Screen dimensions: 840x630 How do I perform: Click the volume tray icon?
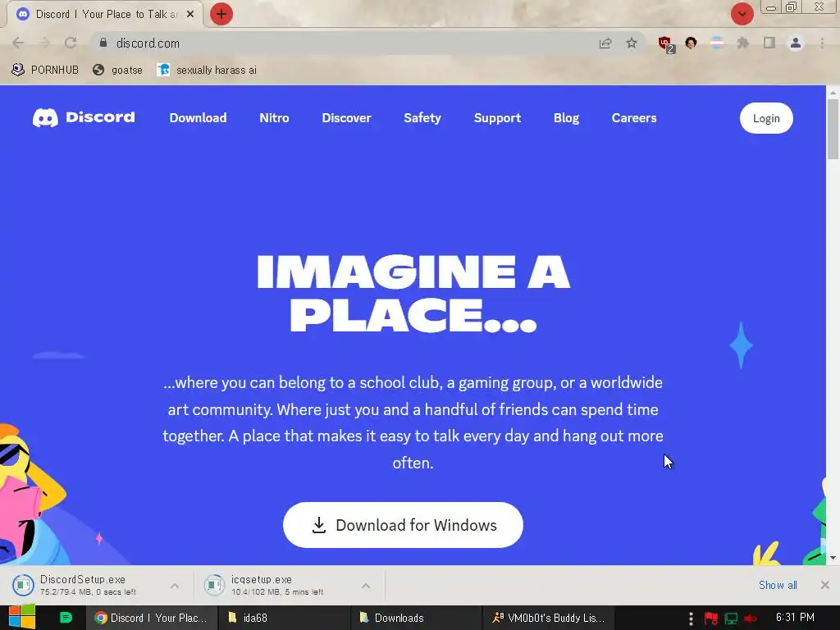750,619
